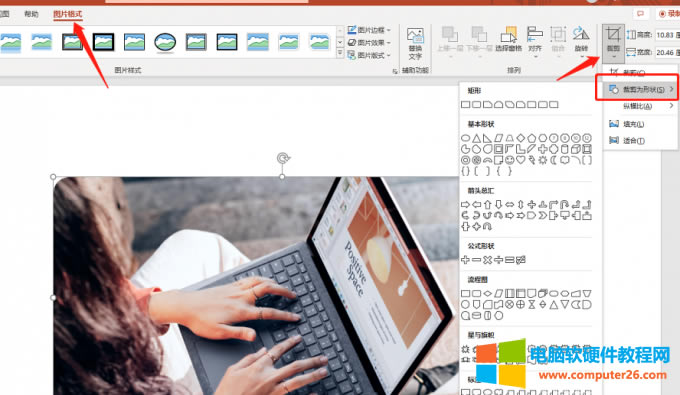Select the right arrow shape in arrows
Image resolution: width=680 pixels, height=395 pixels.
(465, 204)
